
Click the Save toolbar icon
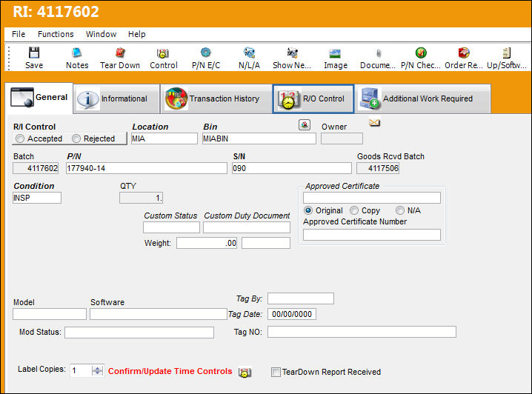34,53
